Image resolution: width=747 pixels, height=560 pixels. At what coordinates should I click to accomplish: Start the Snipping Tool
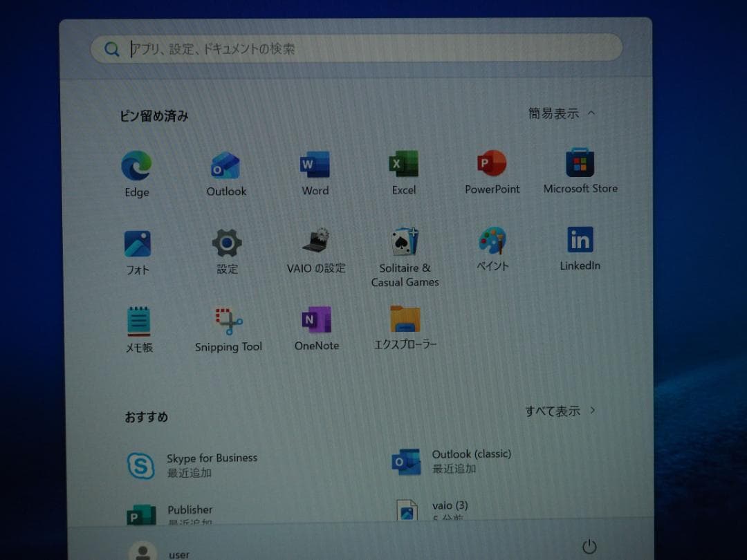pyautogui.click(x=228, y=322)
